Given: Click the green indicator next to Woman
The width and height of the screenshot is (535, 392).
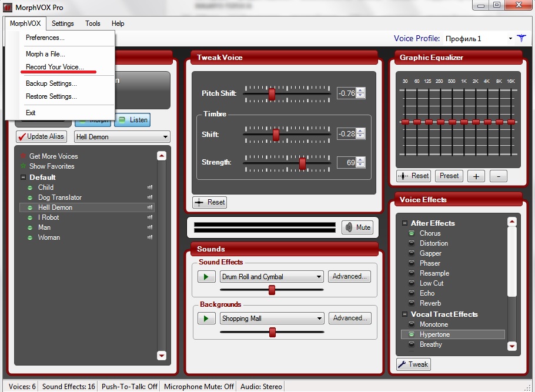Looking at the screenshot, I should point(30,237).
